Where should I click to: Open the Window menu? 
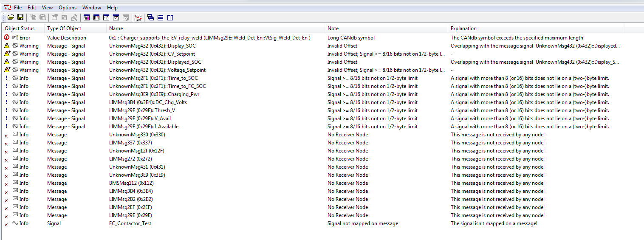tap(92, 8)
